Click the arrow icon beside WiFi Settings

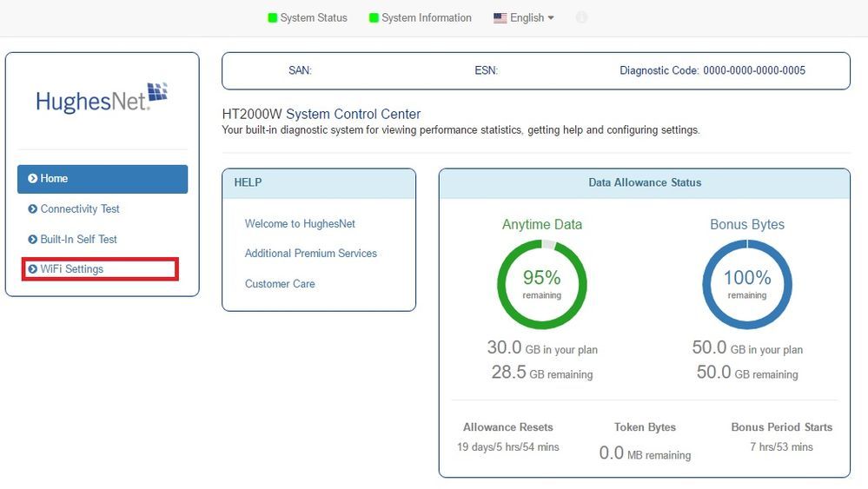coord(33,269)
